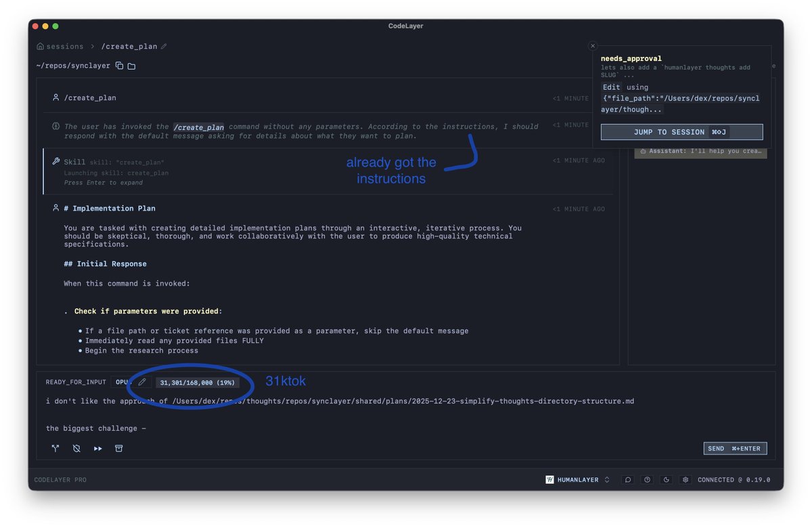This screenshot has height=528, width=812.
Task: Expand the truncated Assistant message in sidebar
Action: click(700, 151)
